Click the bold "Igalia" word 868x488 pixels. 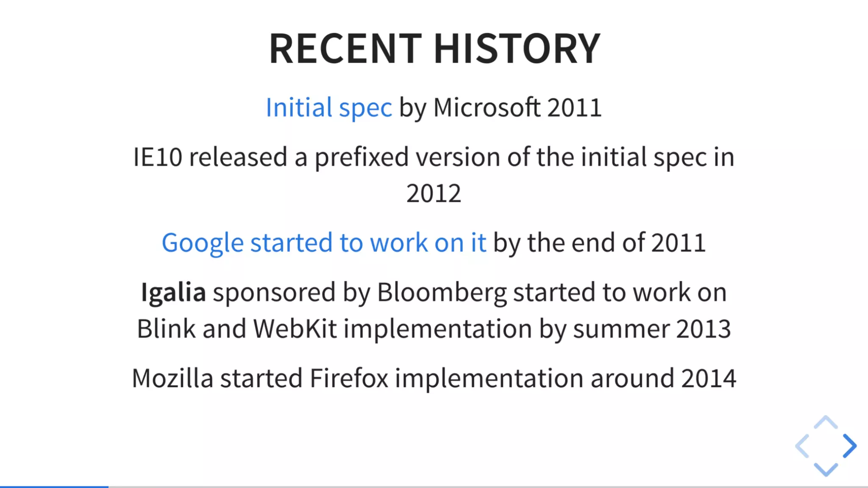(173, 292)
